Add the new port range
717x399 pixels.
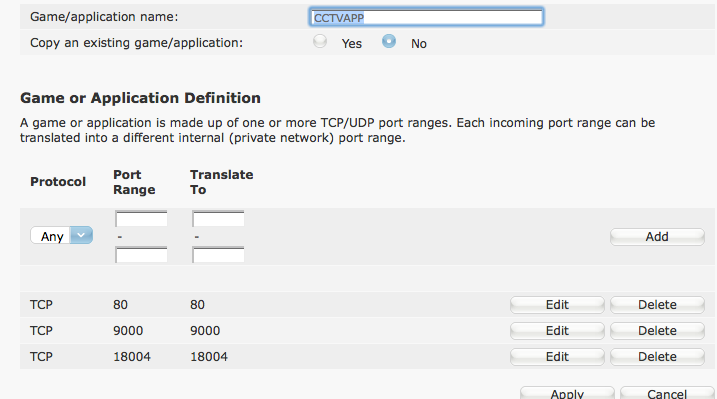pos(657,237)
